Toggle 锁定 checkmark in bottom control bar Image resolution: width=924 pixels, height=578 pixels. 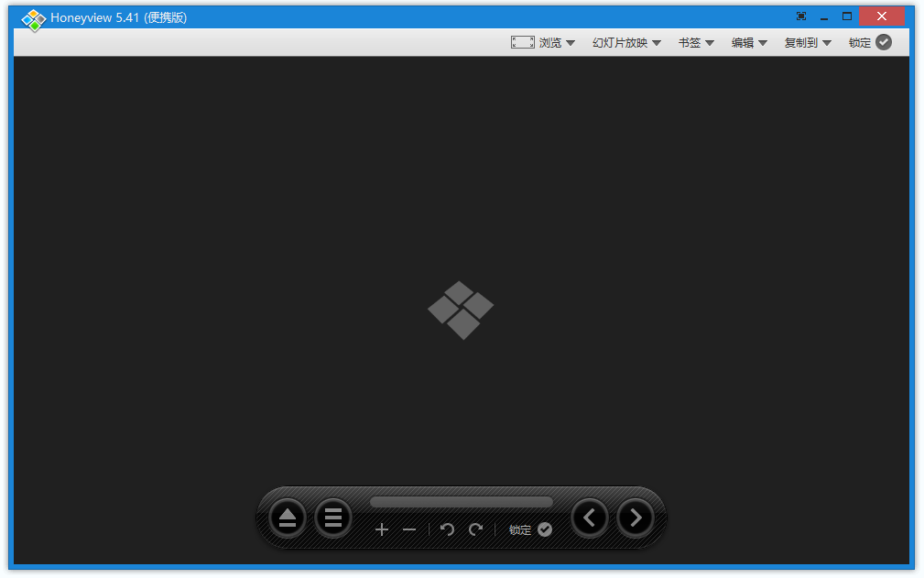[545, 529]
